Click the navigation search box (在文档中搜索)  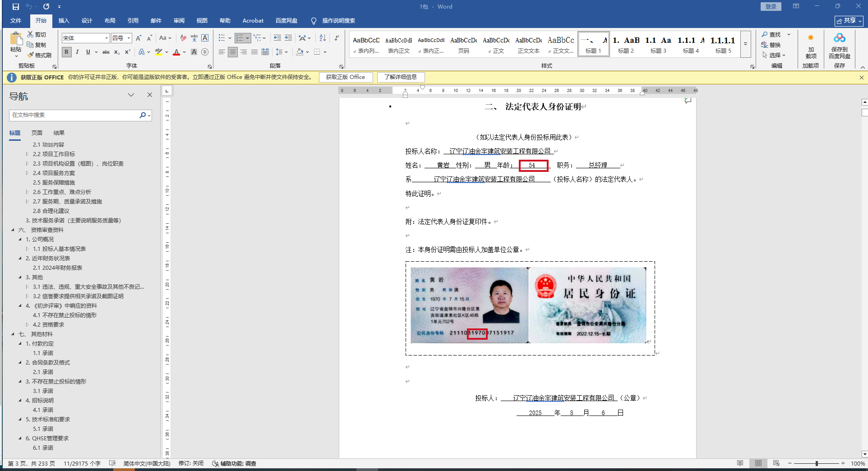click(x=74, y=115)
